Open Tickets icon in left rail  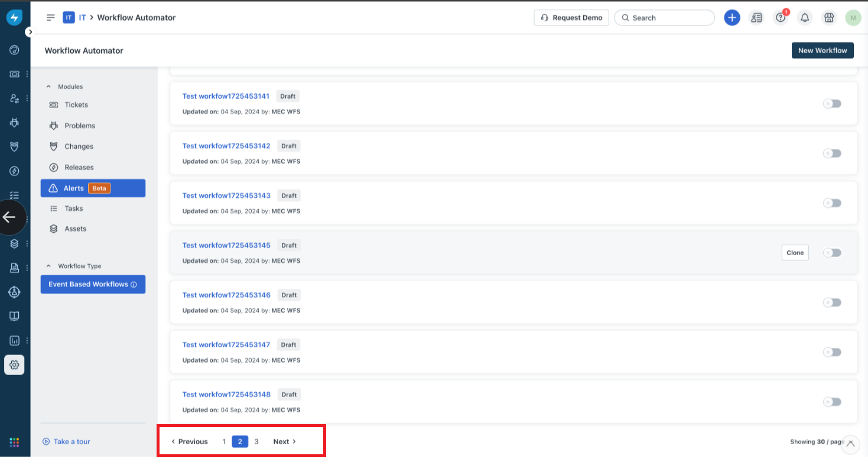pyautogui.click(x=15, y=74)
